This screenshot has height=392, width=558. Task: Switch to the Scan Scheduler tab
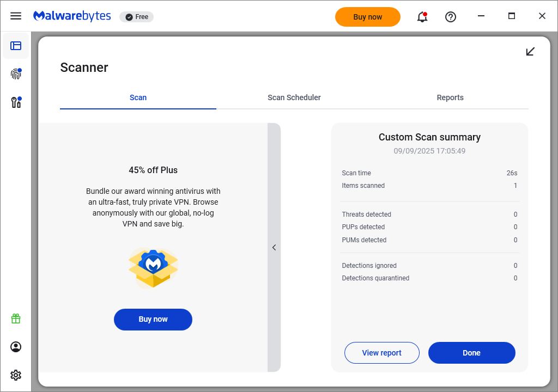294,97
